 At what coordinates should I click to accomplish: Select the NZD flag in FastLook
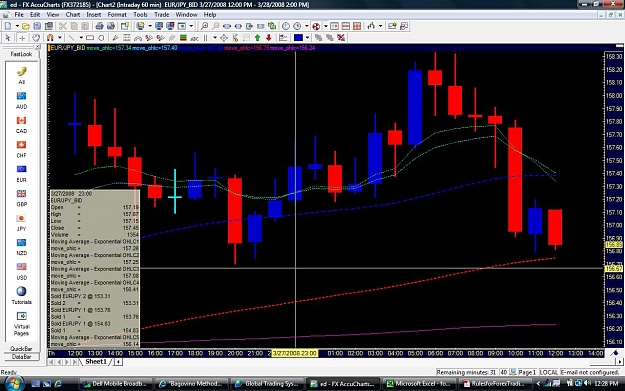coord(22,247)
